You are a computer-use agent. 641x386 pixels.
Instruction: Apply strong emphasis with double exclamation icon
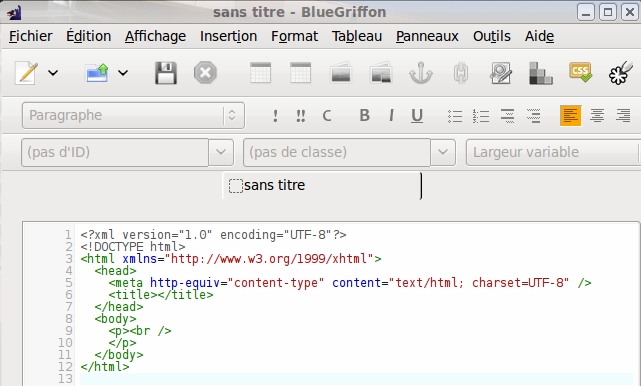tap(300, 116)
